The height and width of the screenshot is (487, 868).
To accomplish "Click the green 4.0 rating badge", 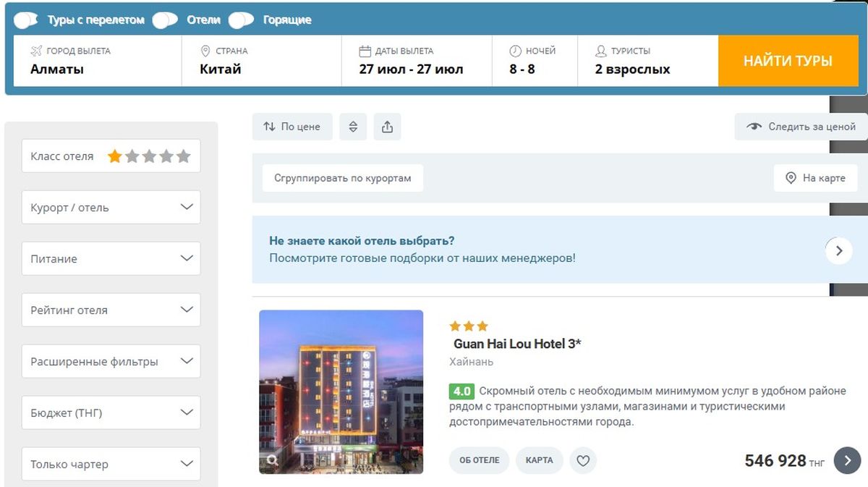I will 461,391.
